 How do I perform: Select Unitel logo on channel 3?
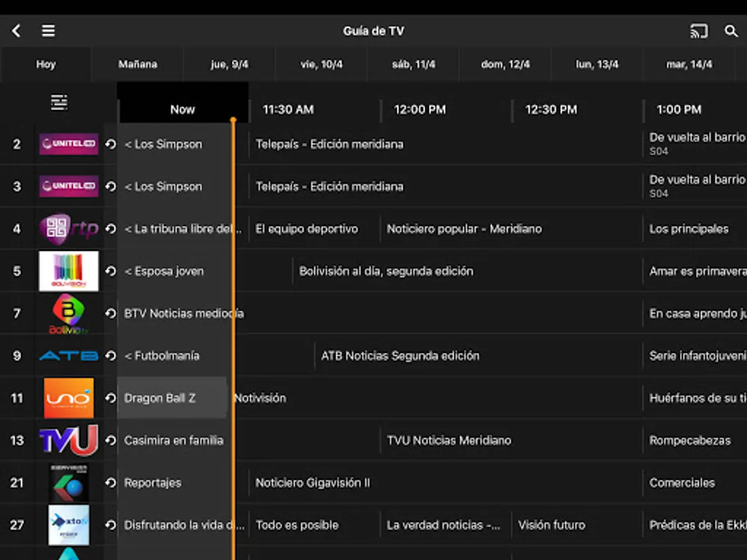[68, 187]
